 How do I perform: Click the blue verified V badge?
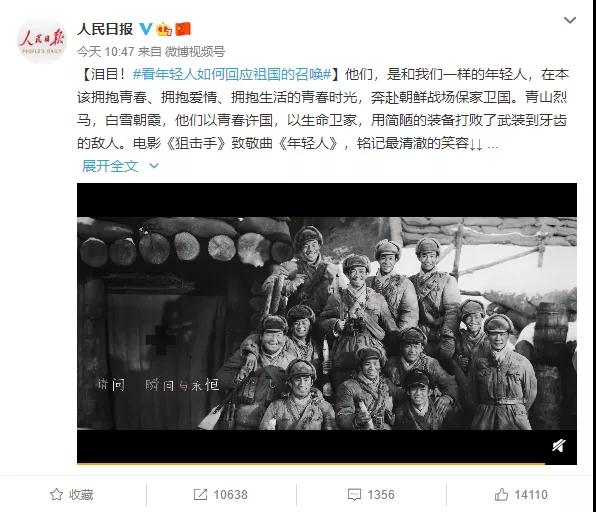coord(146,29)
